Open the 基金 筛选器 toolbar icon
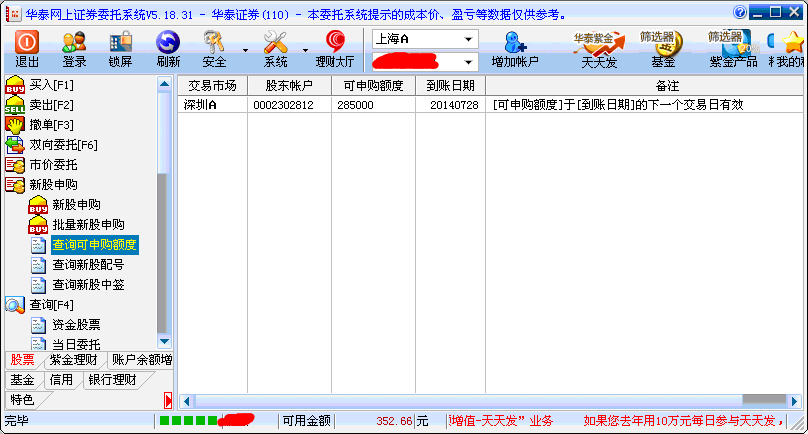808x434 pixels. [662, 48]
